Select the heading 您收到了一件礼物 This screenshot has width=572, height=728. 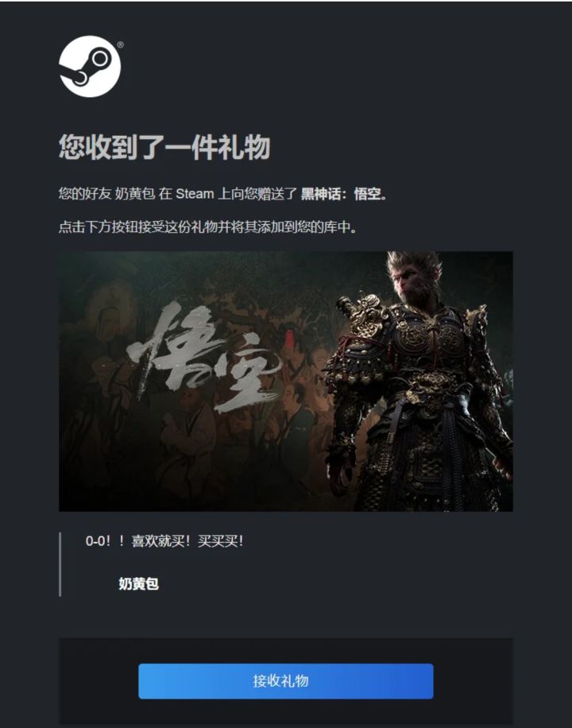click(164, 147)
